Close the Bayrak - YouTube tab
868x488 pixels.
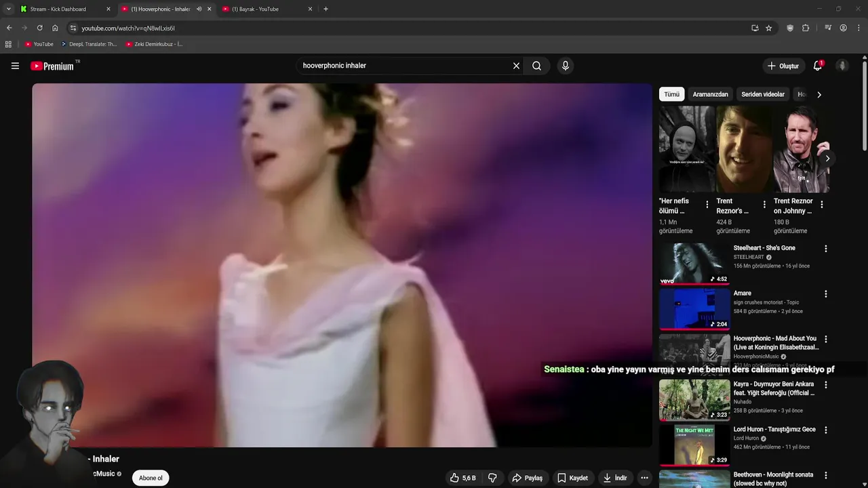pyautogui.click(x=311, y=9)
